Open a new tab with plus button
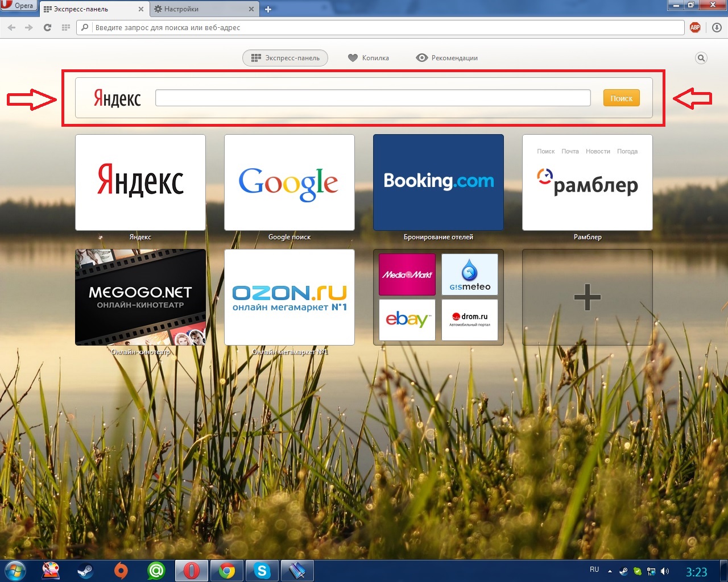Image resolution: width=728 pixels, height=582 pixels. pyautogui.click(x=268, y=9)
